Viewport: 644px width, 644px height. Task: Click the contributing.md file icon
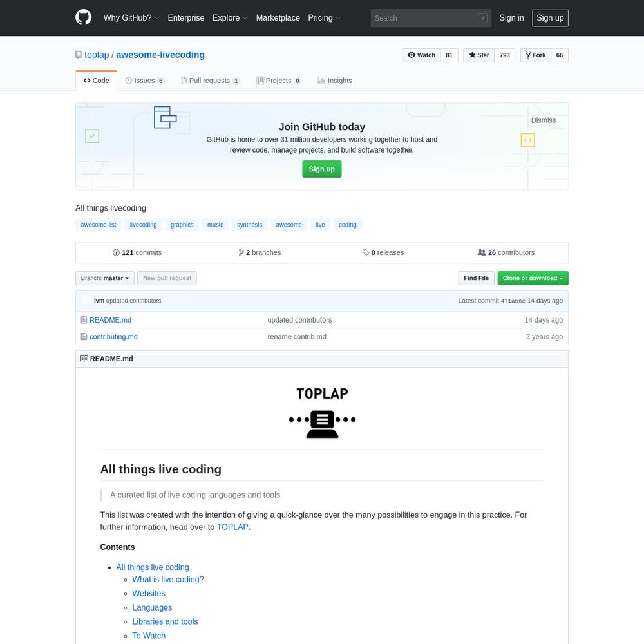pos(84,336)
